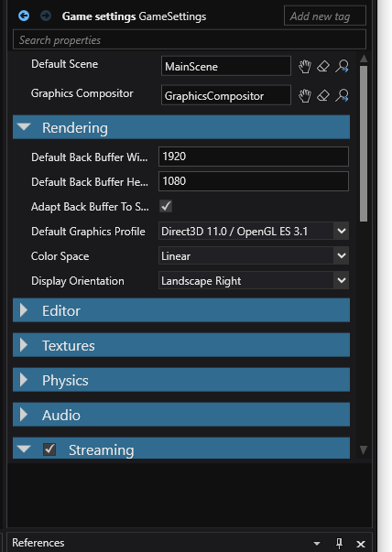The width and height of the screenshot is (392, 552).
Task: Select the References panel title
Action: click(x=38, y=543)
